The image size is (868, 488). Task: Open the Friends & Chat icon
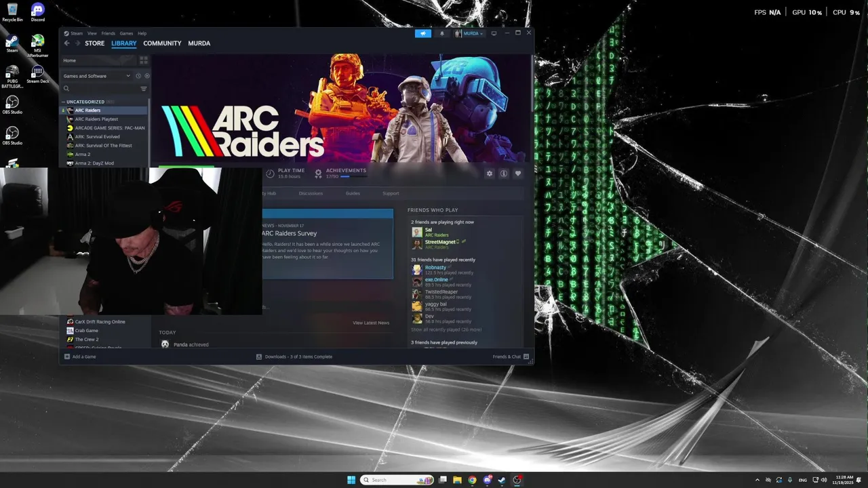[526, 357]
